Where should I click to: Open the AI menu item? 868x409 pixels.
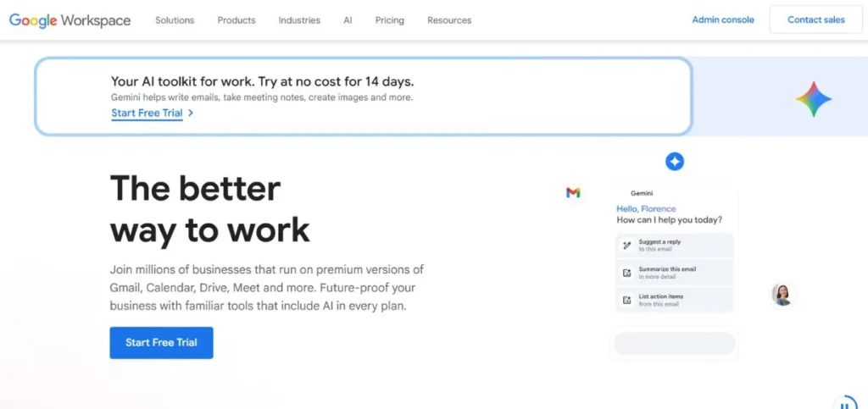[348, 20]
